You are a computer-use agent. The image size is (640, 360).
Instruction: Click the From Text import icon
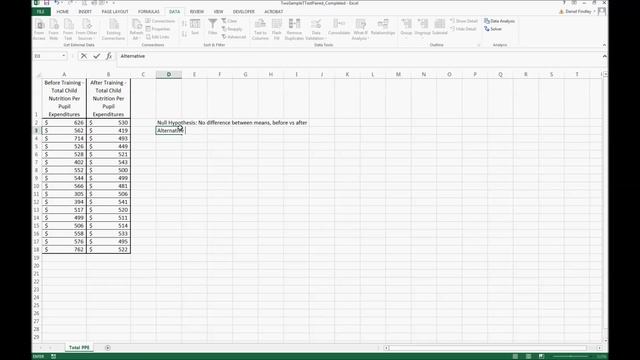68,29
